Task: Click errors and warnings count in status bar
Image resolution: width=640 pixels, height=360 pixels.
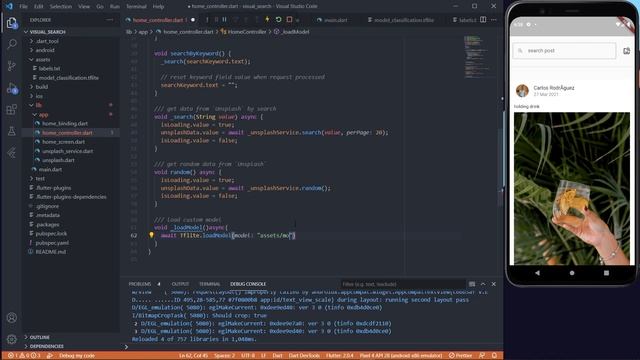Action: [24, 356]
